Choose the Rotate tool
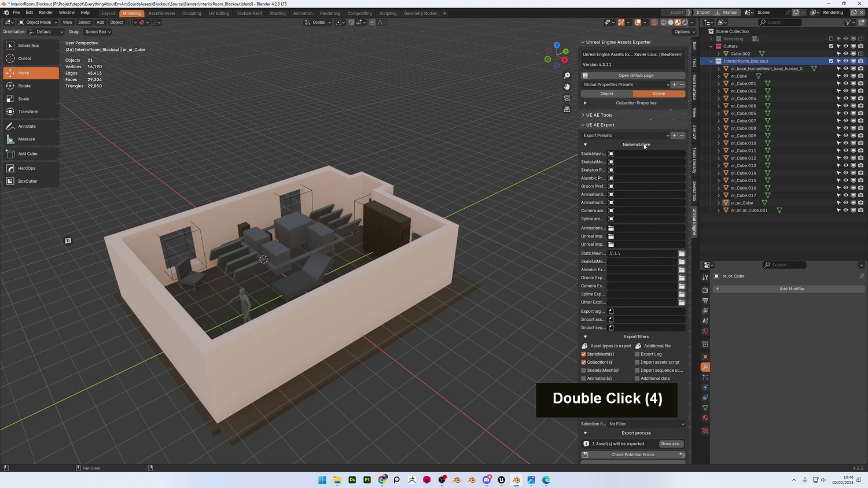The height and width of the screenshot is (488, 868). [x=31, y=86]
